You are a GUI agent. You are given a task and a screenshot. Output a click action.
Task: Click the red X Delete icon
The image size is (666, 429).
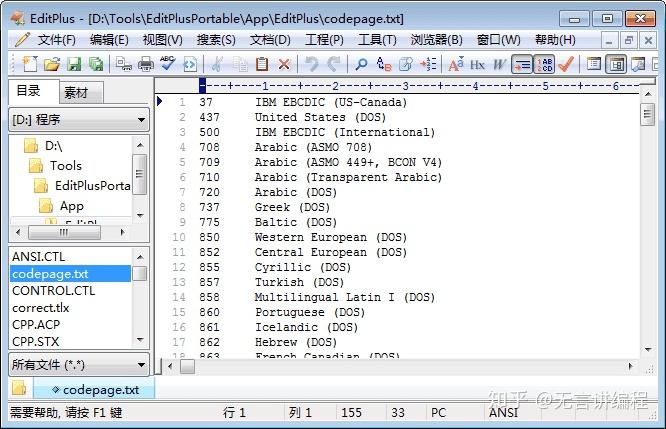pyautogui.click(x=284, y=64)
